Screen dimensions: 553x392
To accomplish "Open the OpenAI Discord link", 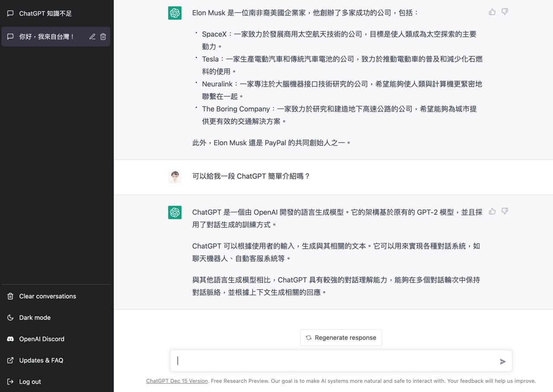I will [x=56, y=339].
